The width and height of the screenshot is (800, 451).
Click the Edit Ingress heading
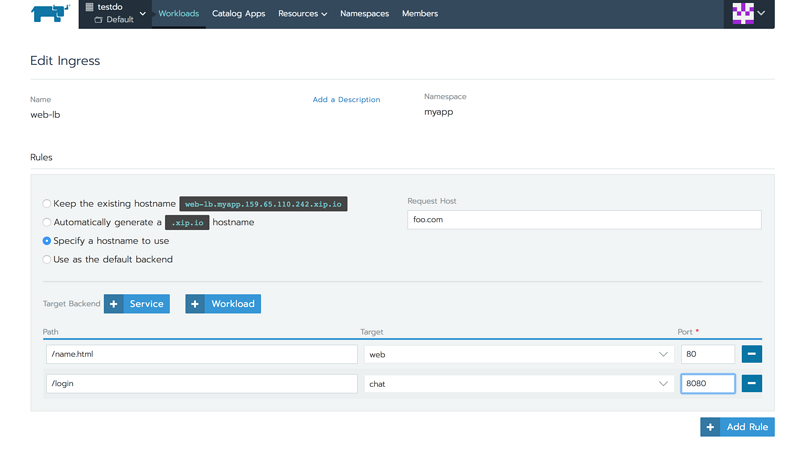65,61
